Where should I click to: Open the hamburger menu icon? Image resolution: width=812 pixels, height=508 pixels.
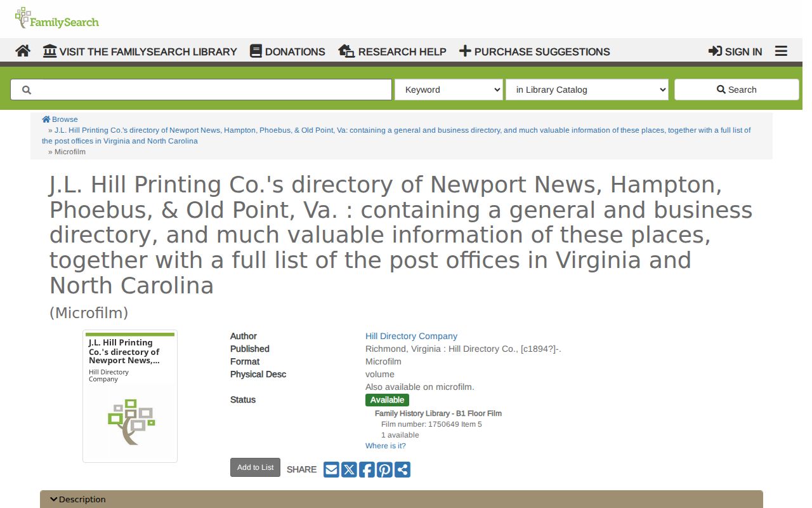781,51
